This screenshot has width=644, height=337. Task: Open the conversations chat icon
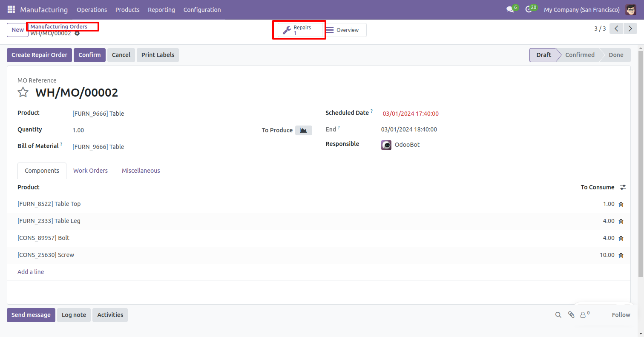pyautogui.click(x=510, y=9)
